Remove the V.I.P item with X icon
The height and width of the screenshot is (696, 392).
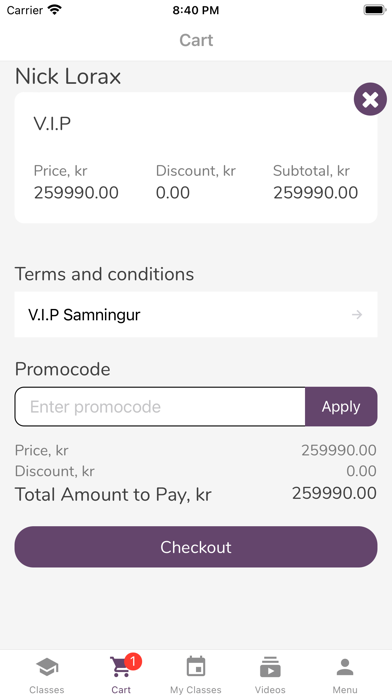point(370,99)
